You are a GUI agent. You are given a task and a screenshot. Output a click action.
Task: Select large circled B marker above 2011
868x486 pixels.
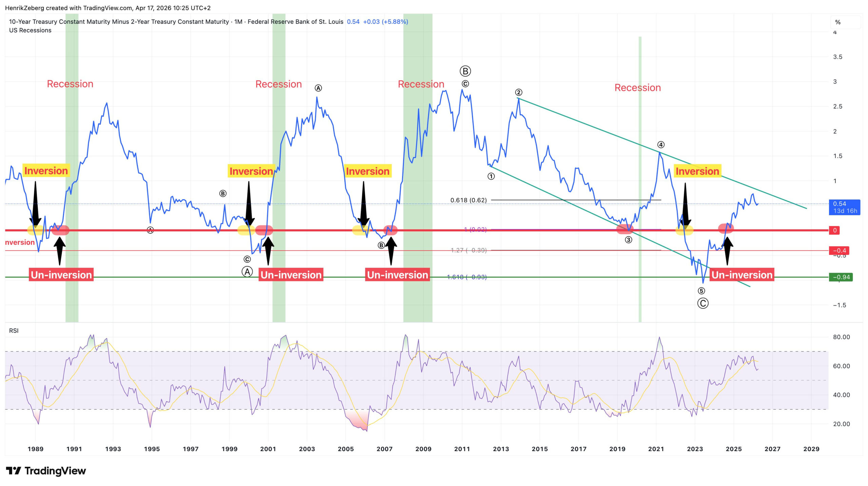465,71
